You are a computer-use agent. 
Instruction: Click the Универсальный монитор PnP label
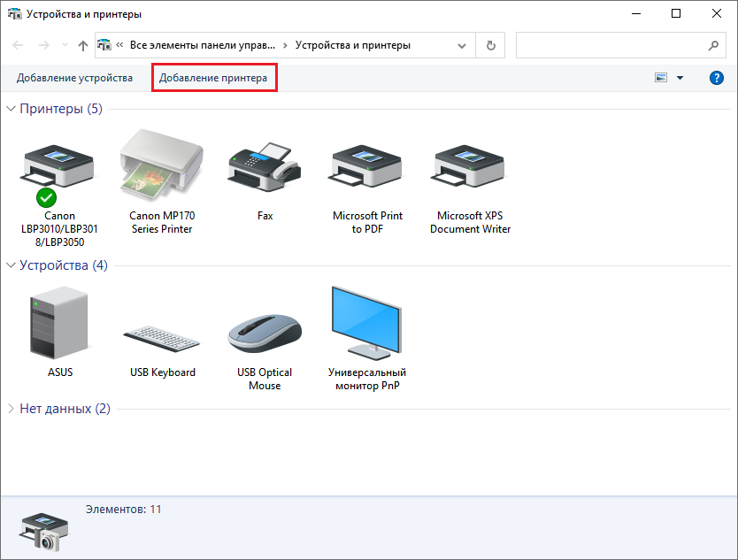point(367,379)
